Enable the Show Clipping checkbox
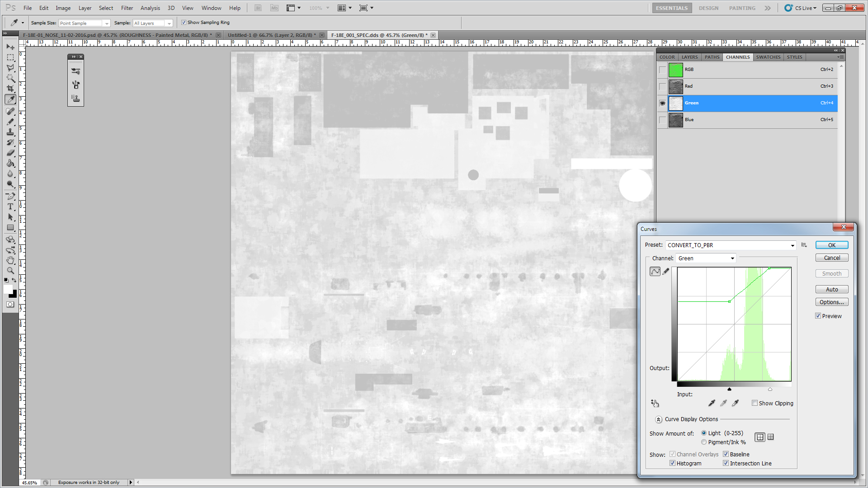Viewport: 868px width, 488px height. point(755,403)
